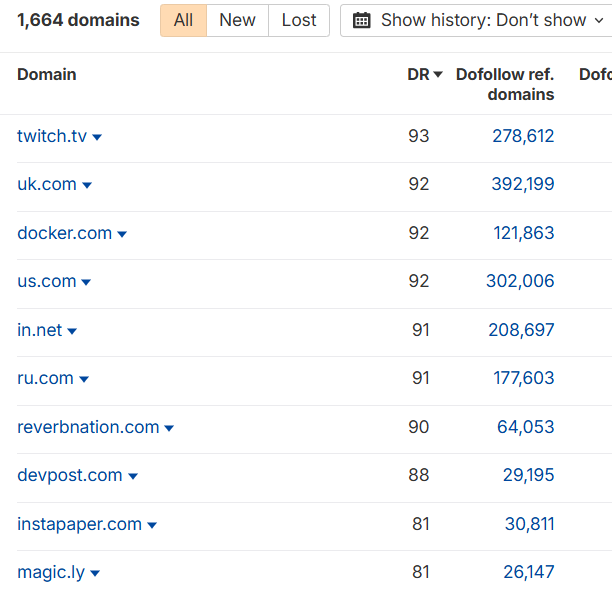Click the DR value 88 for devpost.com
612x595 pixels.
[x=419, y=475]
